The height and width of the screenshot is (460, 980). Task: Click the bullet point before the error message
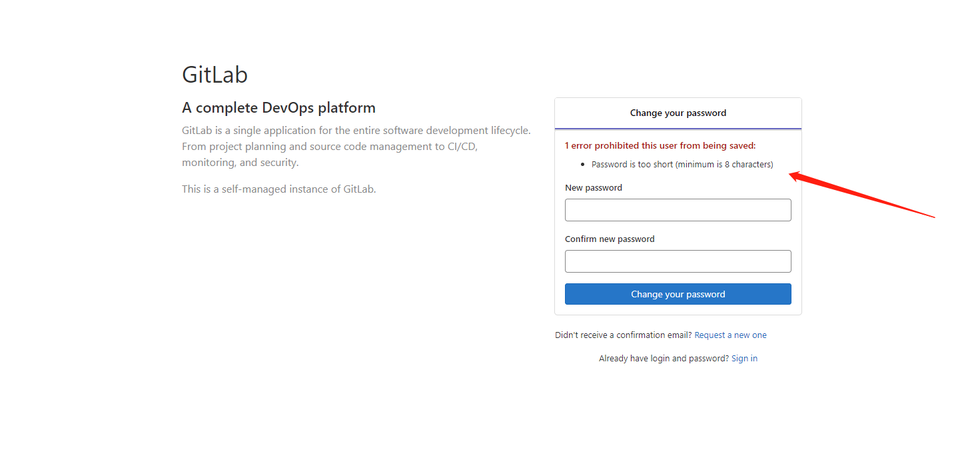point(583,165)
